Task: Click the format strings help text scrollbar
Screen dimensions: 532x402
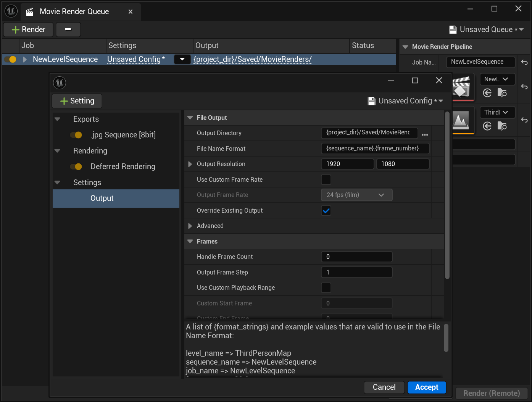Action: (x=446, y=338)
